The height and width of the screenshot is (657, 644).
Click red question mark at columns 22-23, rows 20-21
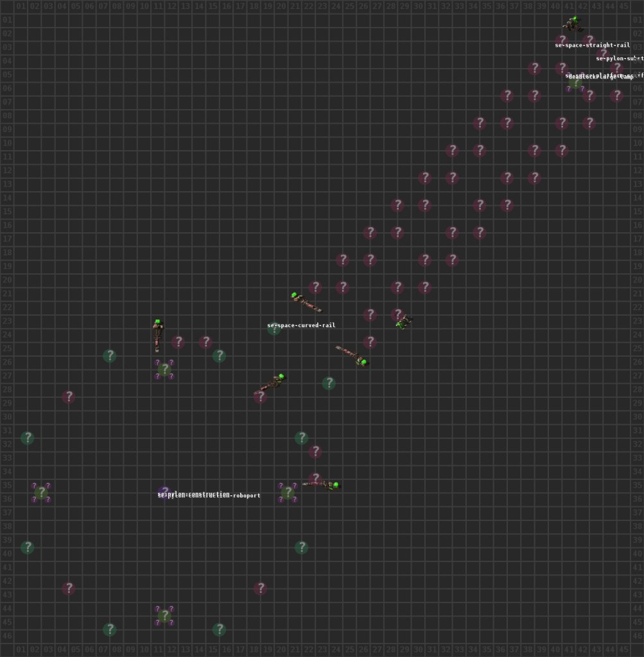[315, 287]
